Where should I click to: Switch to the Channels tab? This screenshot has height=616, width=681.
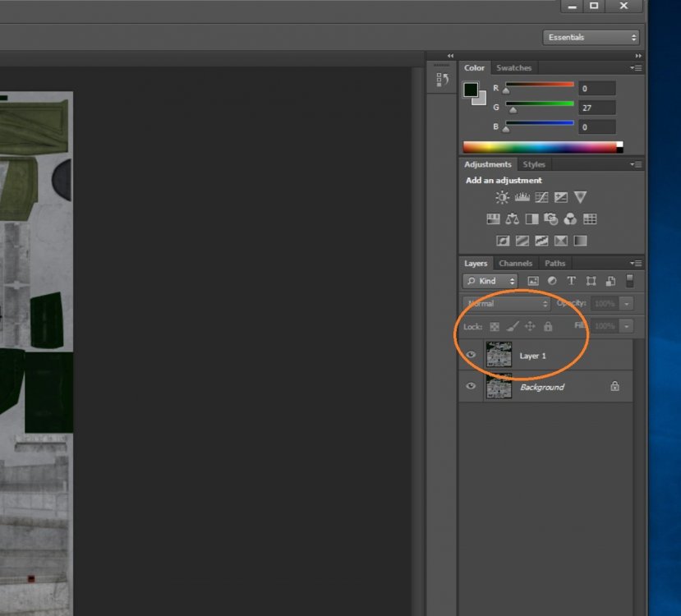tap(515, 264)
